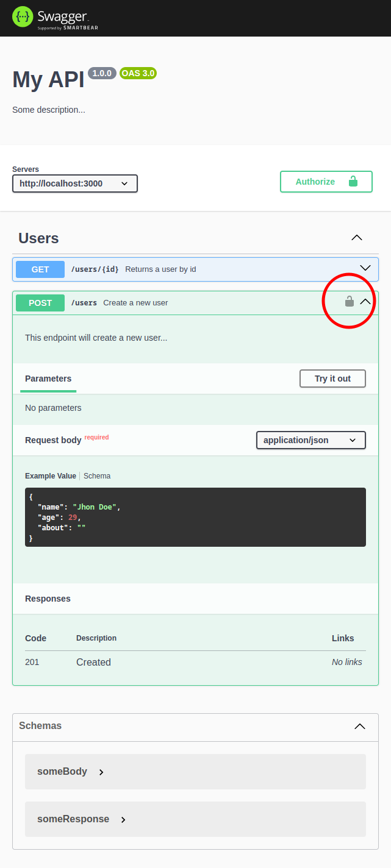Click the No parameters text
Screen dimensions: 391x868
(x=53, y=408)
